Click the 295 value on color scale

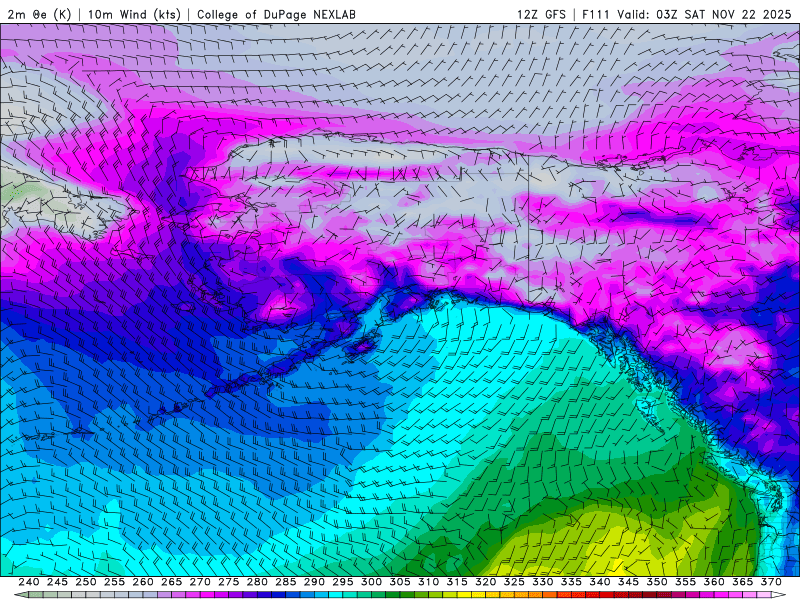coord(343,582)
